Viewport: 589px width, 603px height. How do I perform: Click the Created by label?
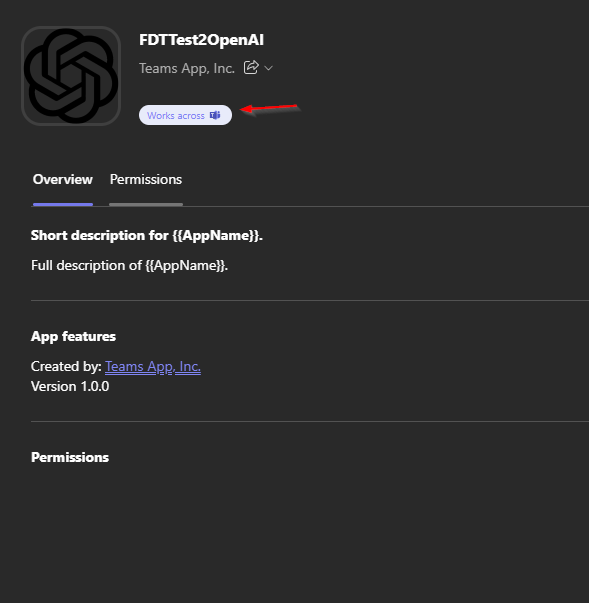[x=66, y=366]
